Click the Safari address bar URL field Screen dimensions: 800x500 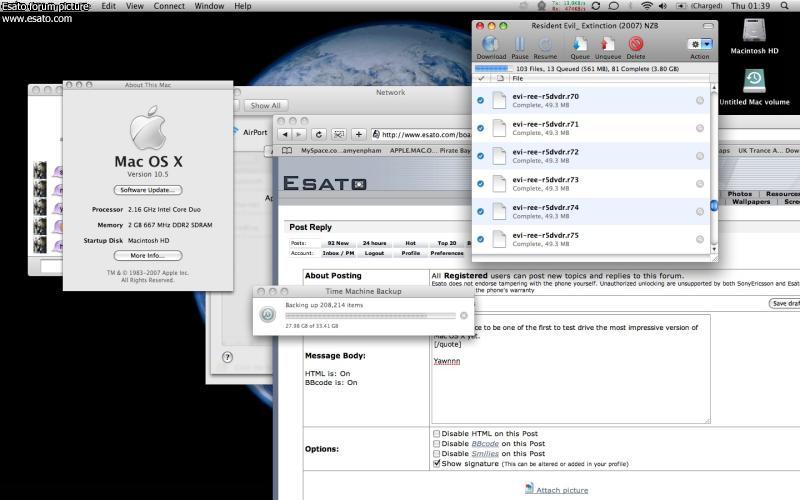(x=421, y=134)
